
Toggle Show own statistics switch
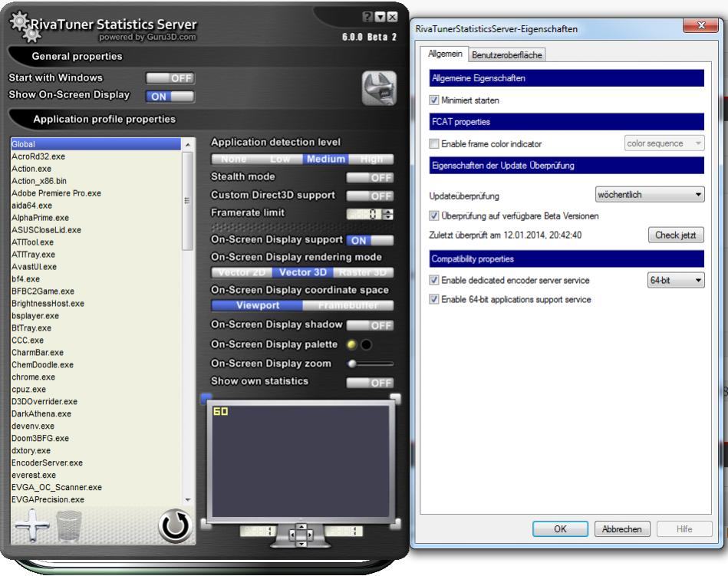(x=370, y=383)
